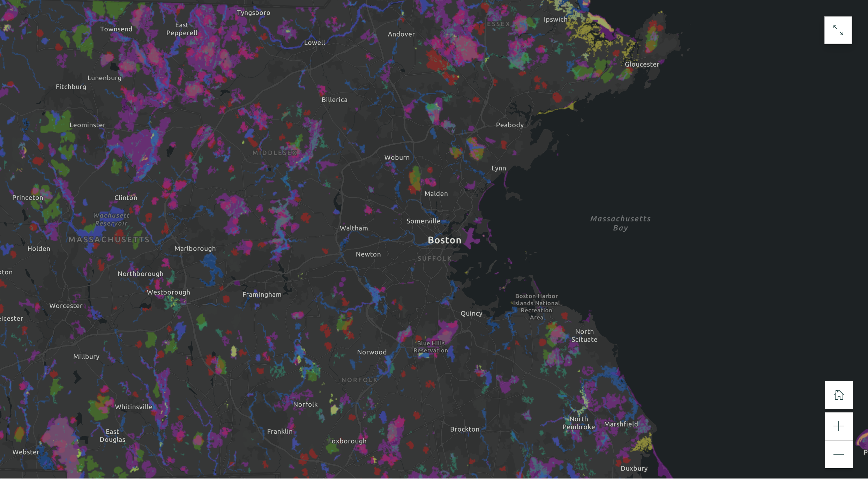
Task: Reset map to home extent
Action: click(x=839, y=395)
